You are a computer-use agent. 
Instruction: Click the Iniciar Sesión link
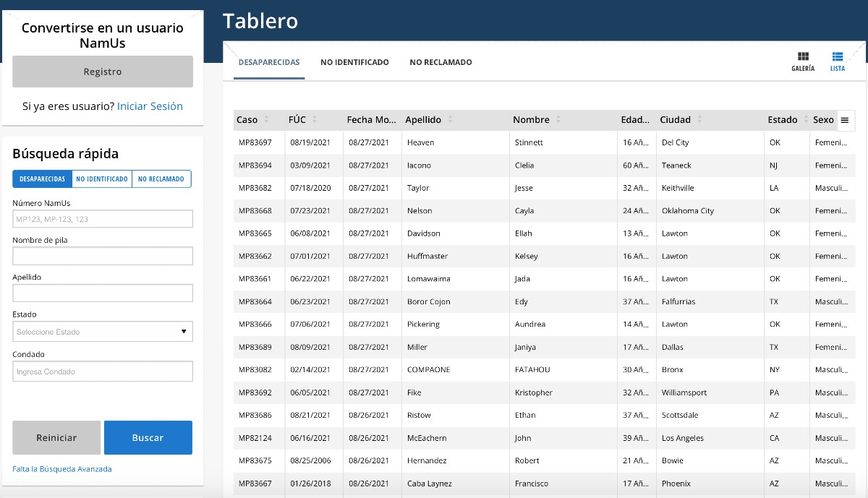(150, 106)
